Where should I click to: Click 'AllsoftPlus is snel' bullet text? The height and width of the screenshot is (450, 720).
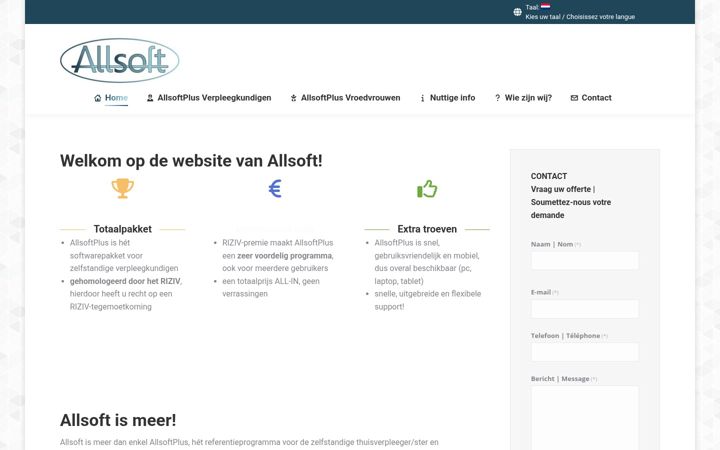pos(407,242)
